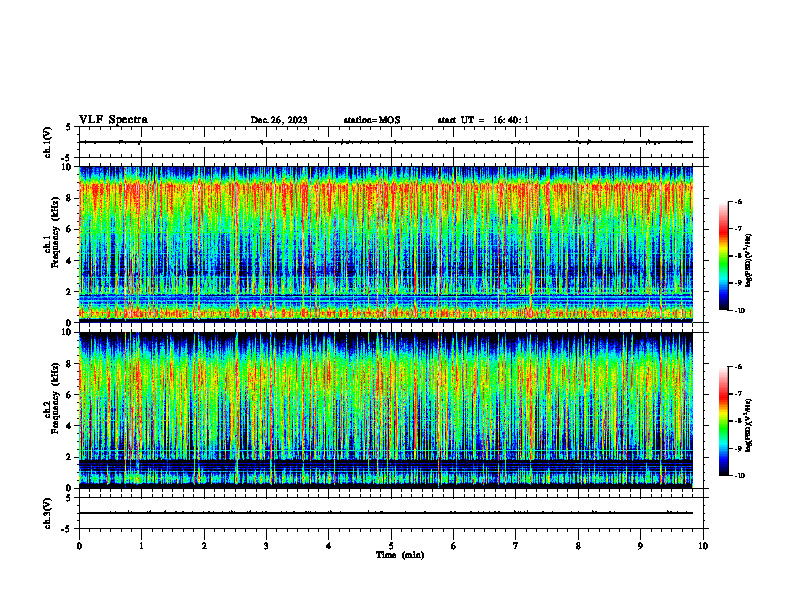Click tick label "5" on the Time axis
Viewport: 792px width, 612px height.
coord(391,546)
